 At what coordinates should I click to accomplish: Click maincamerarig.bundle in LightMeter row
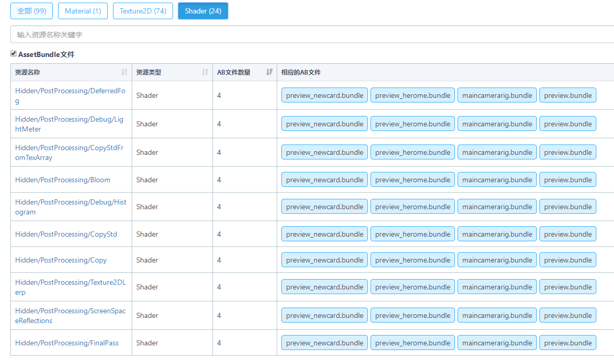click(x=497, y=124)
